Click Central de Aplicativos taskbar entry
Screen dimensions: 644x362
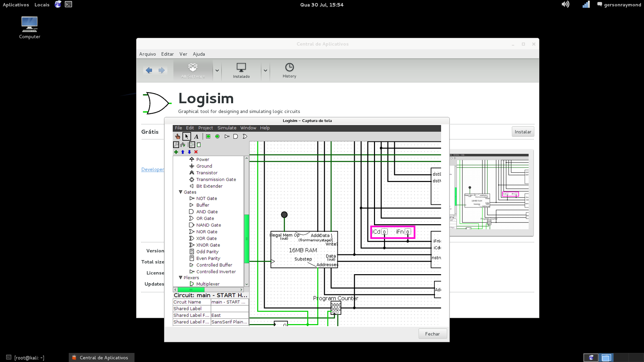(x=102, y=358)
